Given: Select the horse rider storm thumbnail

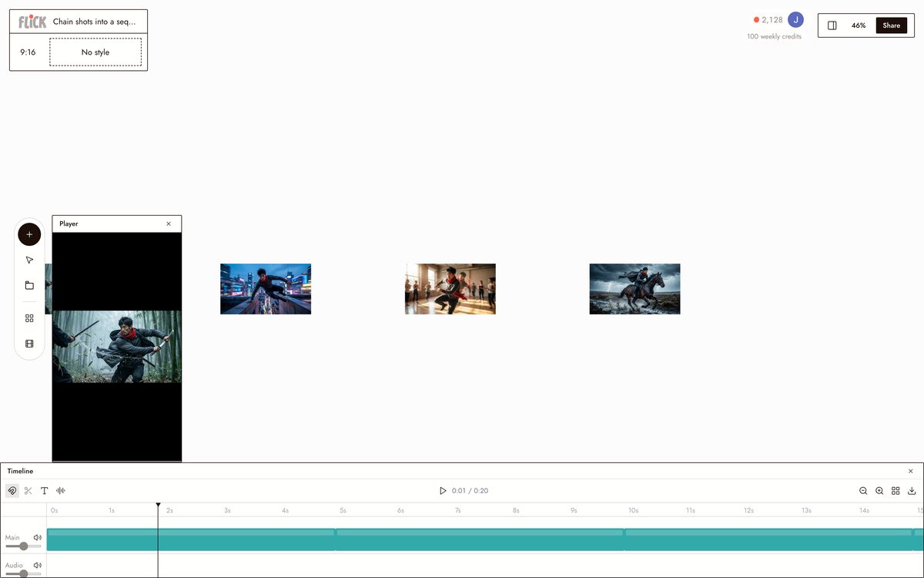Looking at the screenshot, I should (635, 289).
